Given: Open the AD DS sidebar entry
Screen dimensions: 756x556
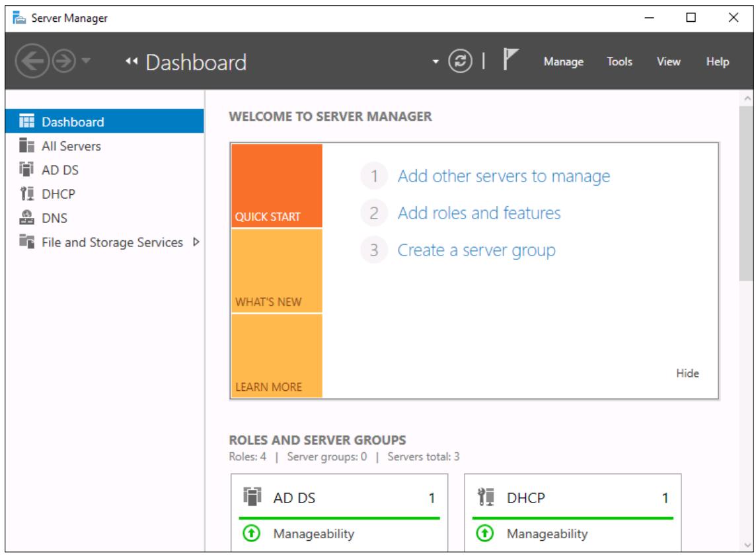Looking at the screenshot, I should [x=59, y=170].
